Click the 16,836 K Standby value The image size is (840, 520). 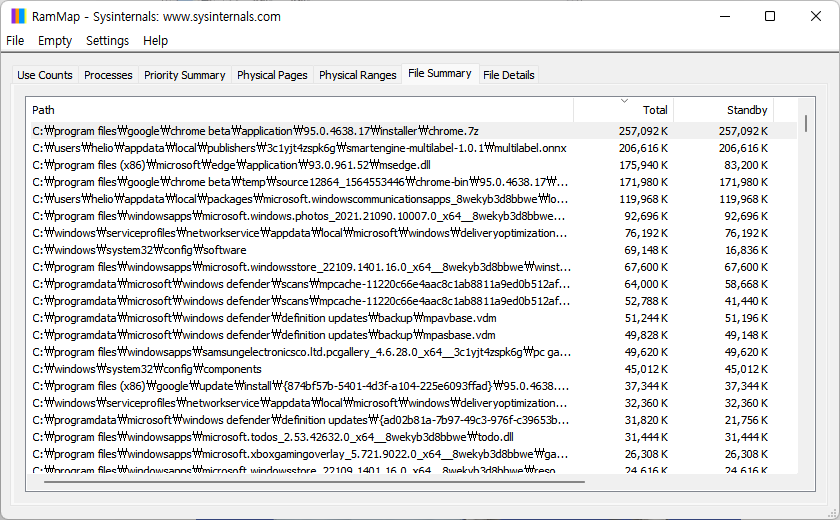(746, 250)
